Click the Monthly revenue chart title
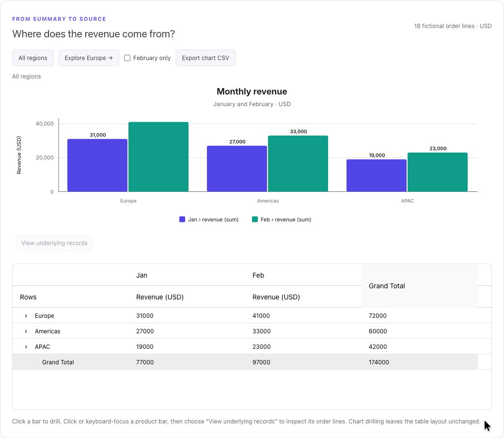This screenshot has height=438, width=504. point(252,92)
